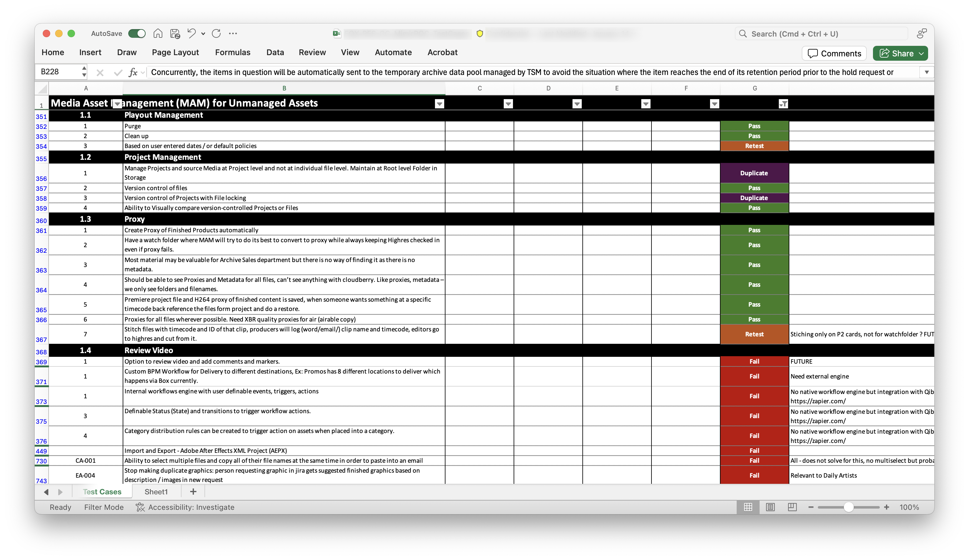This screenshot has height=560, width=969.
Task: Open the Automate ribbon tab
Action: [x=393, y=52]
